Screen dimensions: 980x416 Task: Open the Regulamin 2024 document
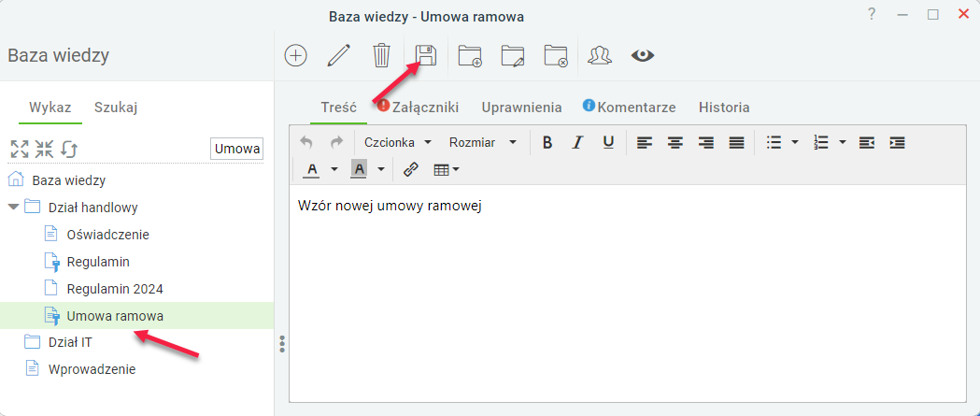[115, 289]
